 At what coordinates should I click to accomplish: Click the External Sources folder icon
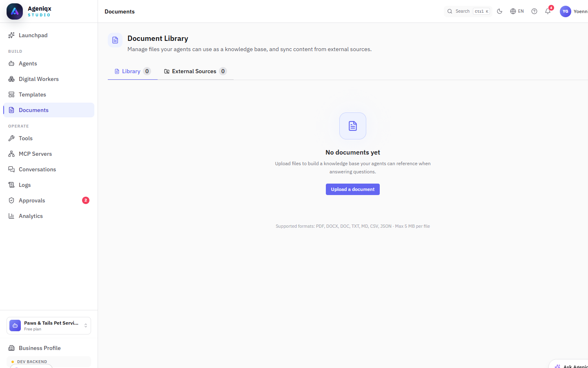[x=167, y=71]
